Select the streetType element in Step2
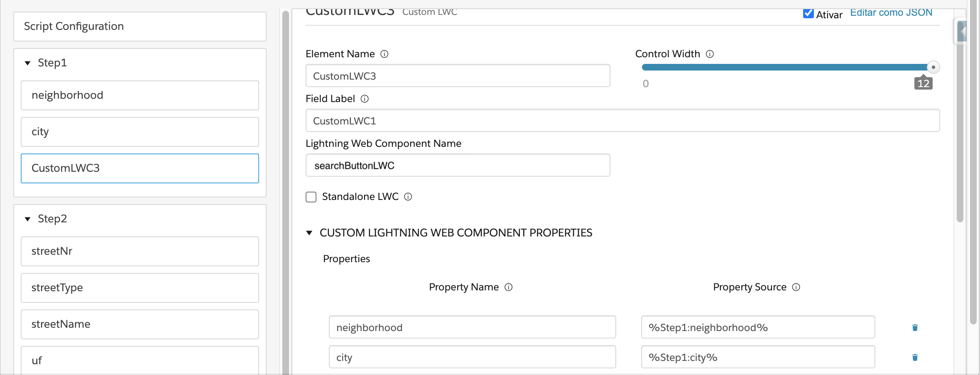 140,288
